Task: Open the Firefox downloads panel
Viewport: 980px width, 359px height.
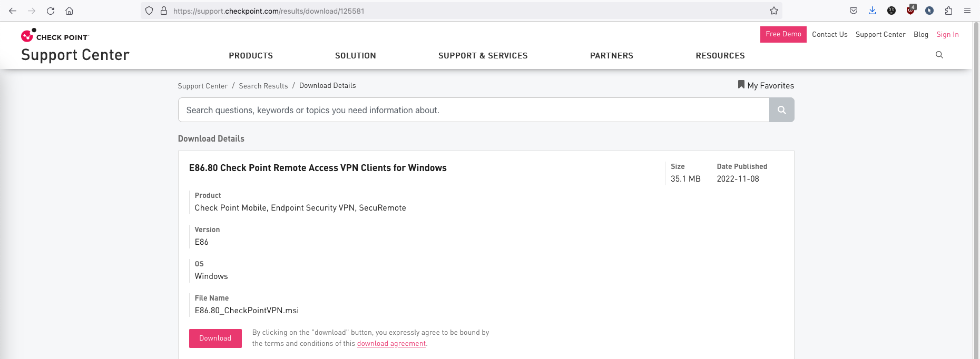Action: coord(873,11)
